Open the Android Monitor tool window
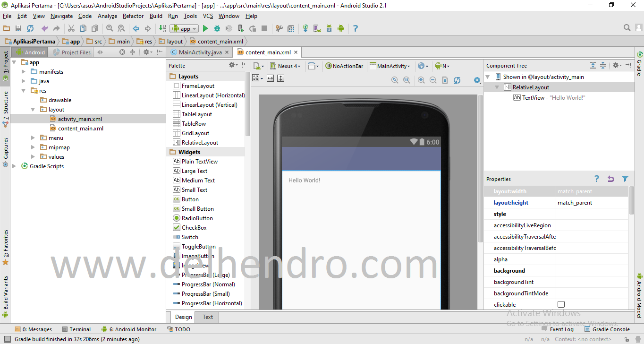The width and height of the screenshot is (644, 344). (x=129, y=329)
